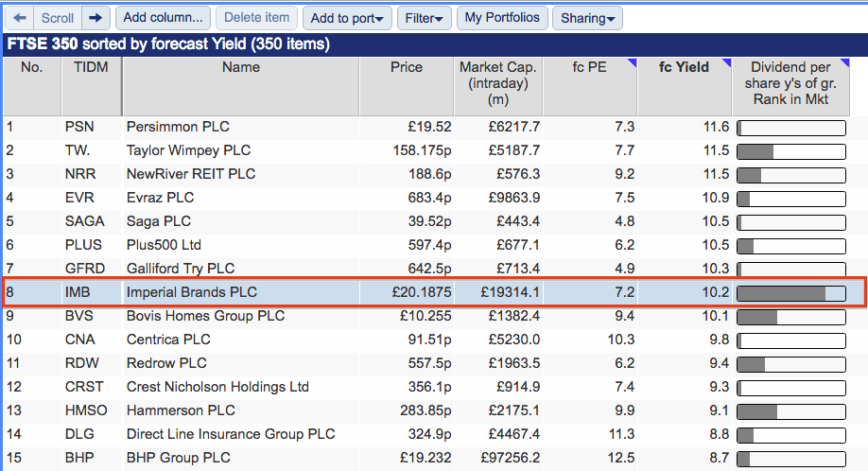Select Saga PLC name cell
The width and height of the screenshot is (868, 471).
coord(158,221)
